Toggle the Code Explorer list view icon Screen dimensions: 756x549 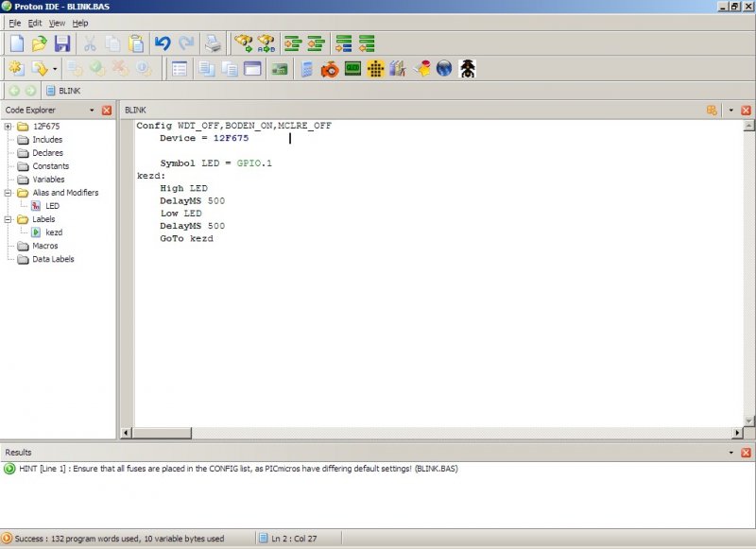tap(179, 69)
